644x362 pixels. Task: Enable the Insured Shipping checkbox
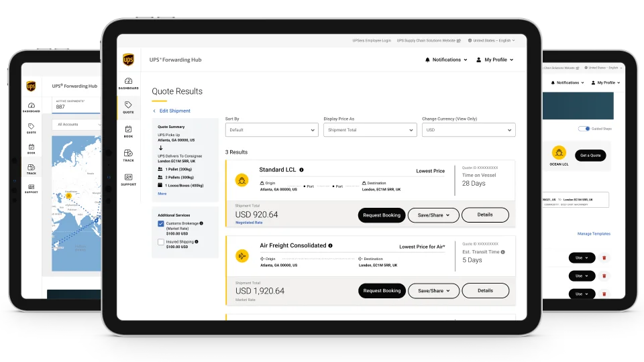tap(161, 242)
